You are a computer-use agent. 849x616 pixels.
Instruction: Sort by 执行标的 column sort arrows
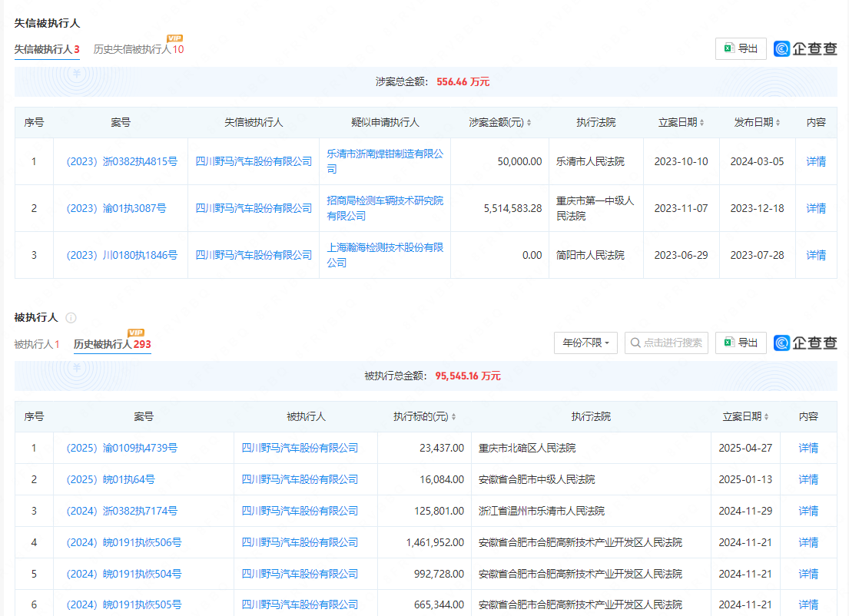[x=453, y=417]
